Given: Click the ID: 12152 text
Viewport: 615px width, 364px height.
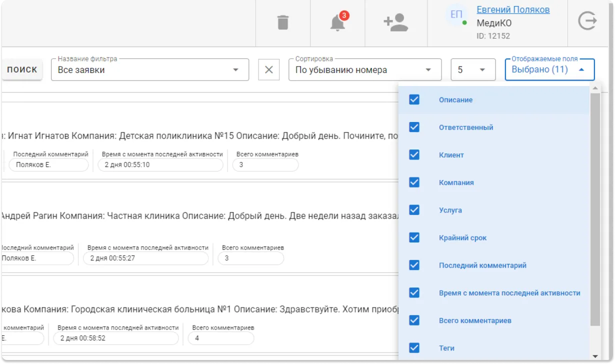Looking at the screenshot, I should [493, 36].
